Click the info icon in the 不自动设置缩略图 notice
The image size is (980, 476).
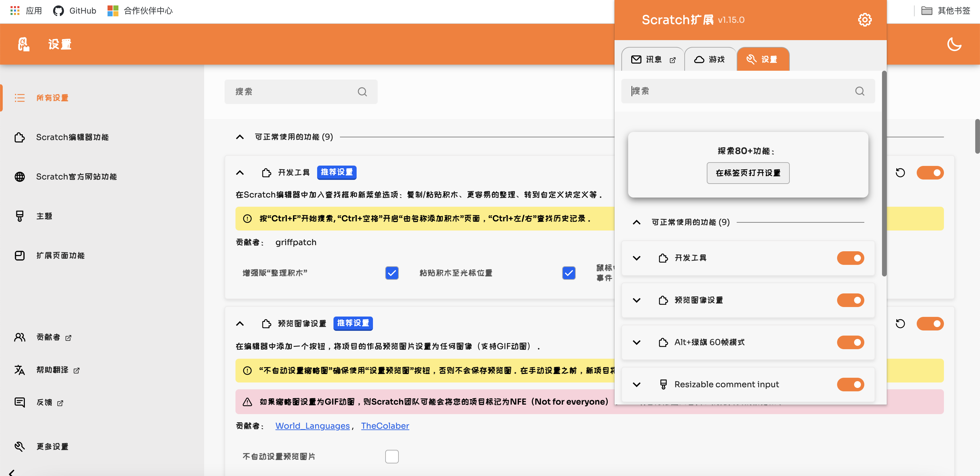point(247,371)
